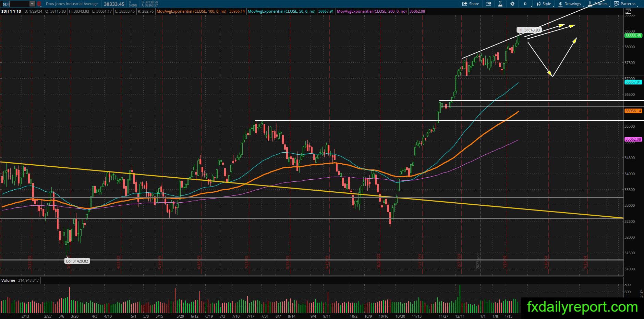Click the 37500 level on the price axis
This screenshot has height=319, width=644.
tap(630, 63)
